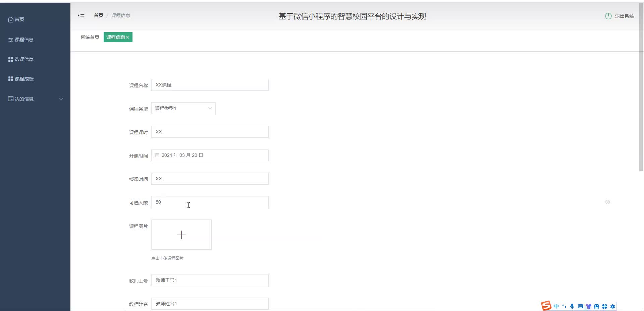Toggle Sogou punctuation mode icon
The image size is (644, 311).
564,306
